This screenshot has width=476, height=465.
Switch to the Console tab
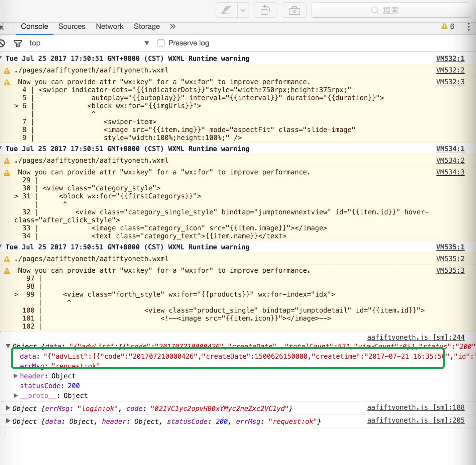[x=34, y=26]
